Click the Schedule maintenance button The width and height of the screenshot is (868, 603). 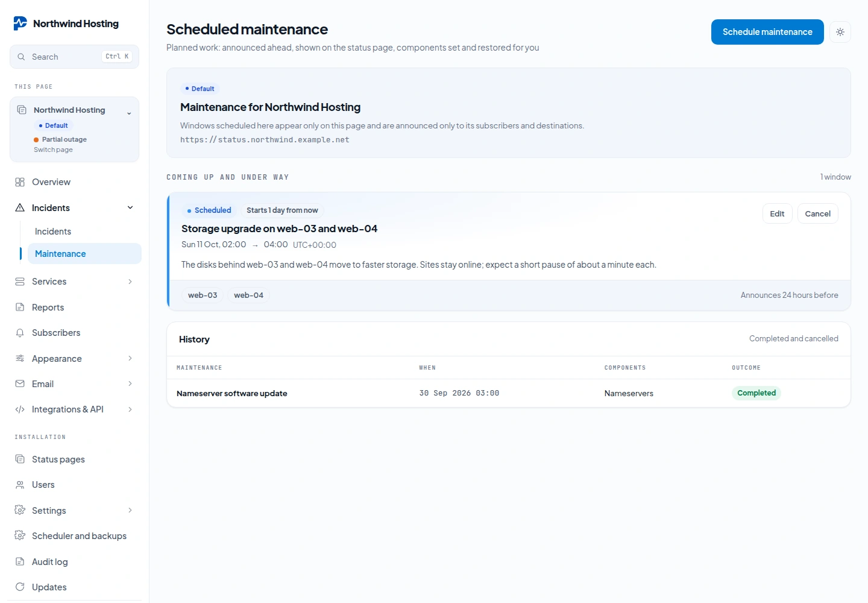(x=767, y=32)
